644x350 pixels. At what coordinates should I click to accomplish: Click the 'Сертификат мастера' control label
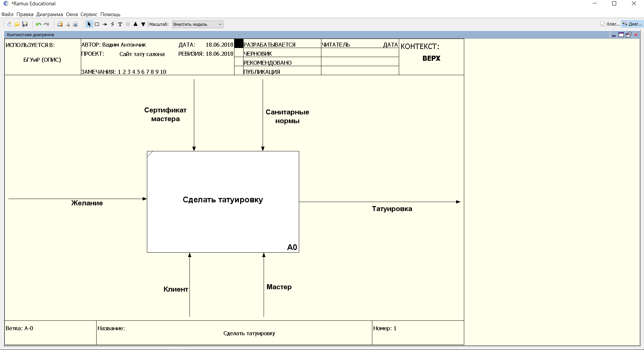click(x=165, y=114)
